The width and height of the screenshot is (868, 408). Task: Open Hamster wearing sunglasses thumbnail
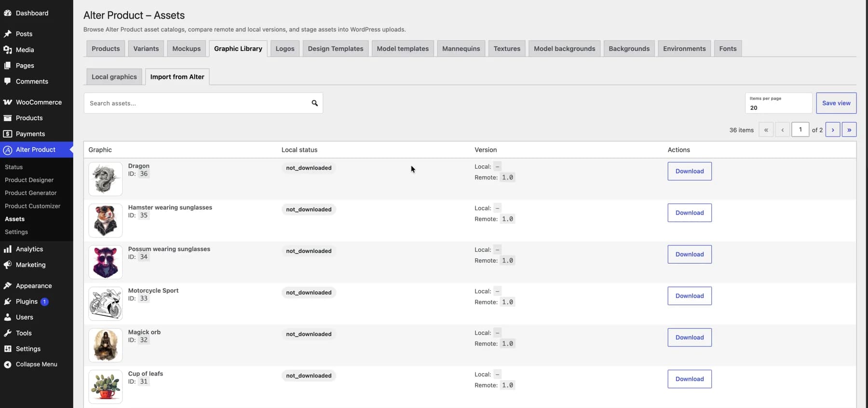[106, 220]
